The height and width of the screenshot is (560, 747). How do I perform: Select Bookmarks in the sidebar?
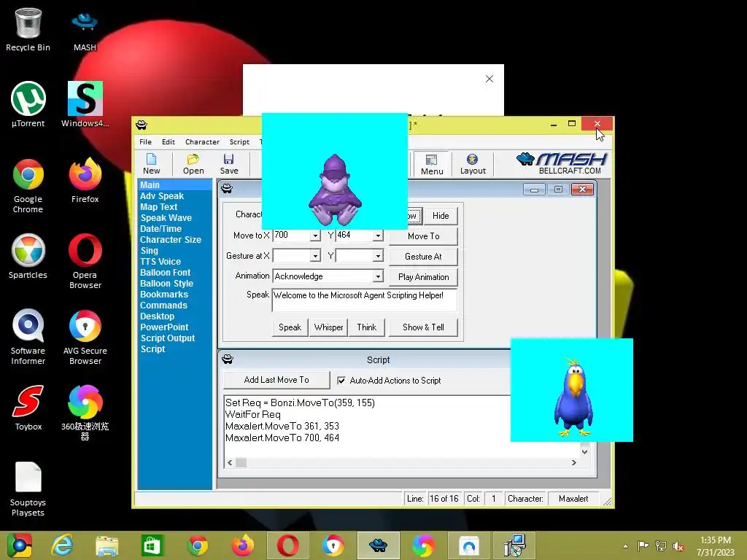(x=175, y=295)
